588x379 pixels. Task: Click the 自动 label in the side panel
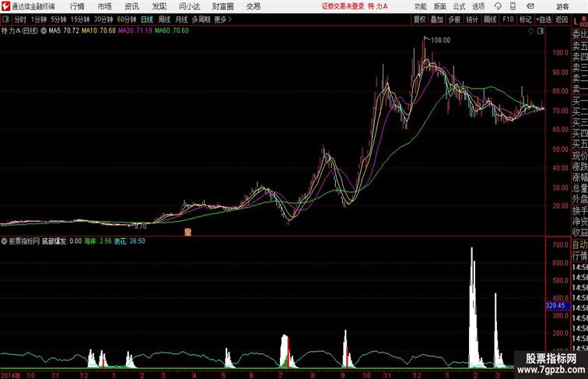click(x=579, y=244)
